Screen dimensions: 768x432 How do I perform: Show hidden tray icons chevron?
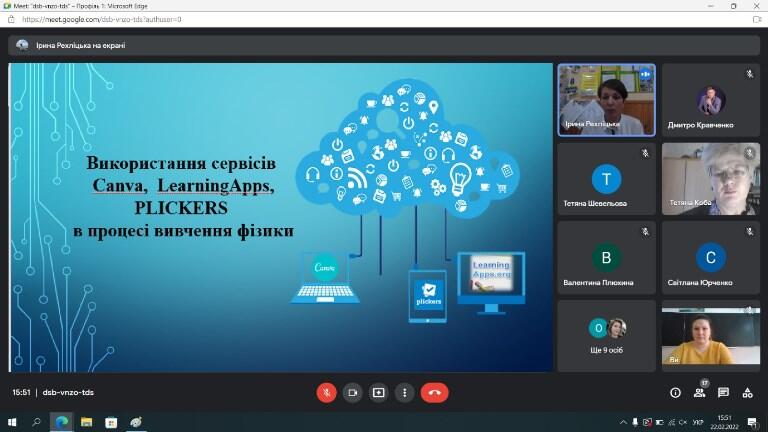click(x=623, y=422)
